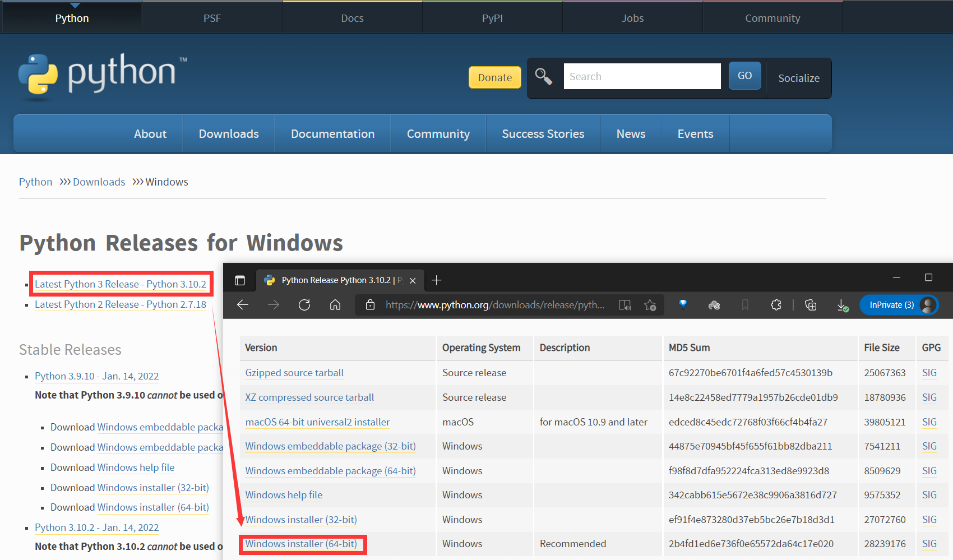Click the search magnifier icon

coord(543,76)
